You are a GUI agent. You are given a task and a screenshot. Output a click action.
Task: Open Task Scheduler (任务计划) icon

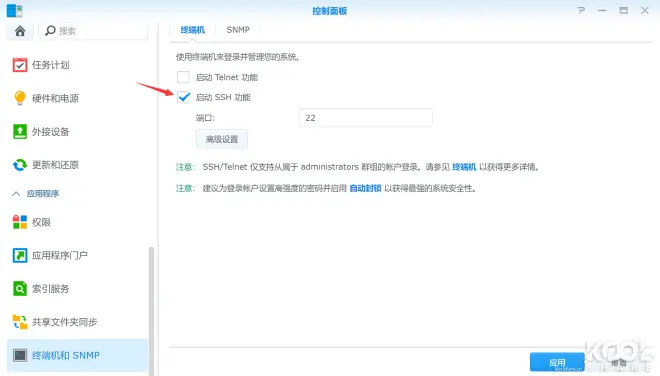20,65
